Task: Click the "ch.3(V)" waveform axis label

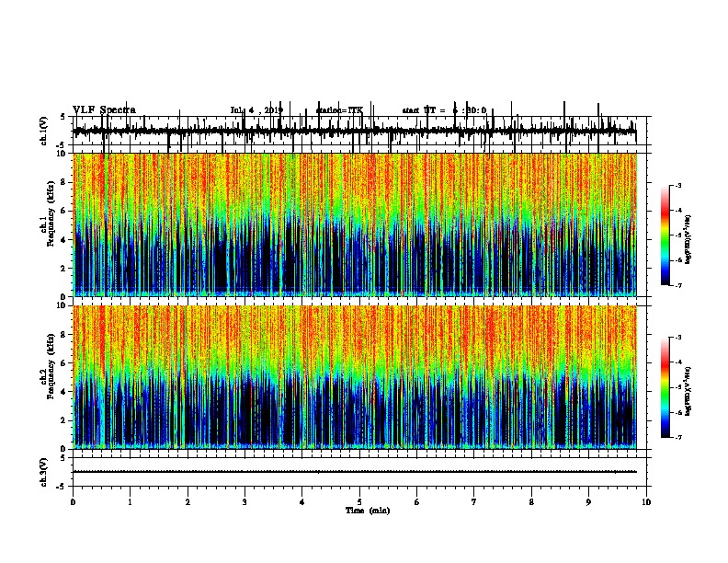Action: pos(44,472)
